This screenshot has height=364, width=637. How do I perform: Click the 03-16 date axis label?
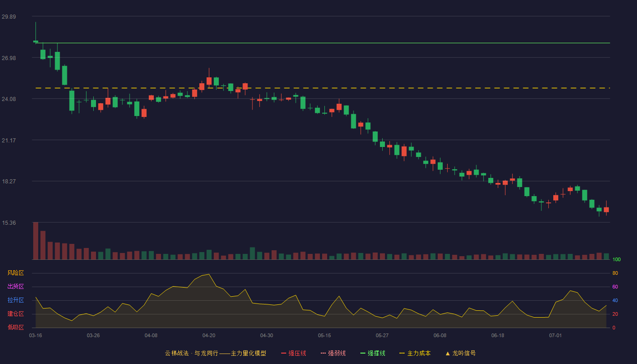click(35, 335)
